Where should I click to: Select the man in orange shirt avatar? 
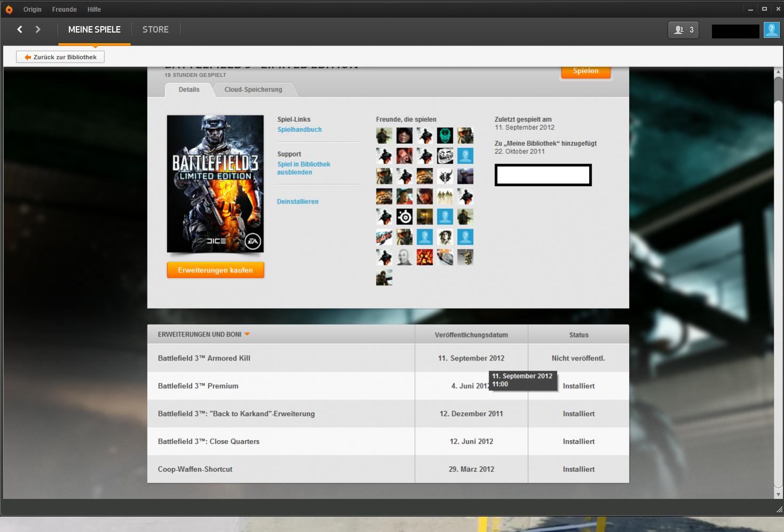[404, 197]
